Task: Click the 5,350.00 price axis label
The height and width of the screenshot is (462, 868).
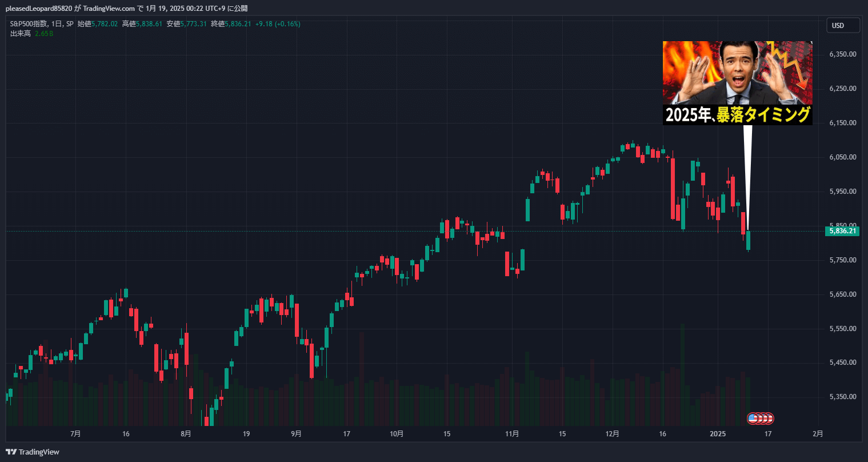Action: pos(842,397)
